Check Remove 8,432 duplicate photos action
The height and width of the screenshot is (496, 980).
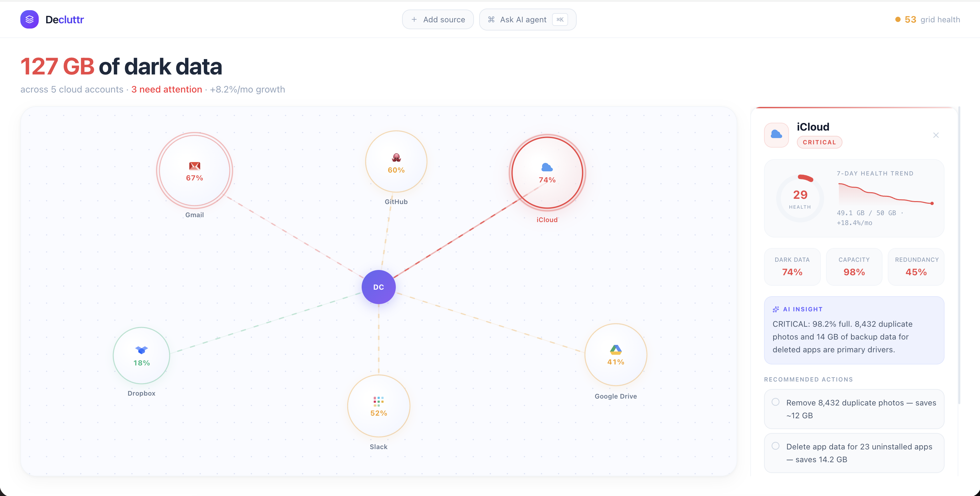pos(775,402)
